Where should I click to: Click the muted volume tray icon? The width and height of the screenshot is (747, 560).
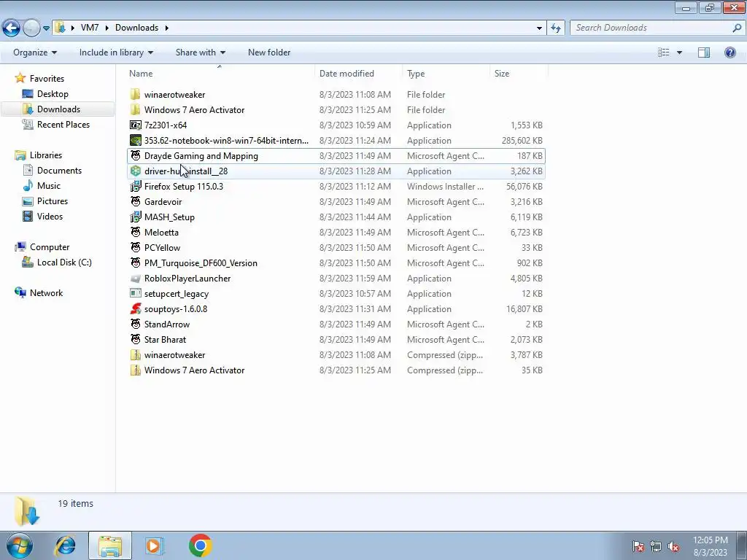click(673, 547)
